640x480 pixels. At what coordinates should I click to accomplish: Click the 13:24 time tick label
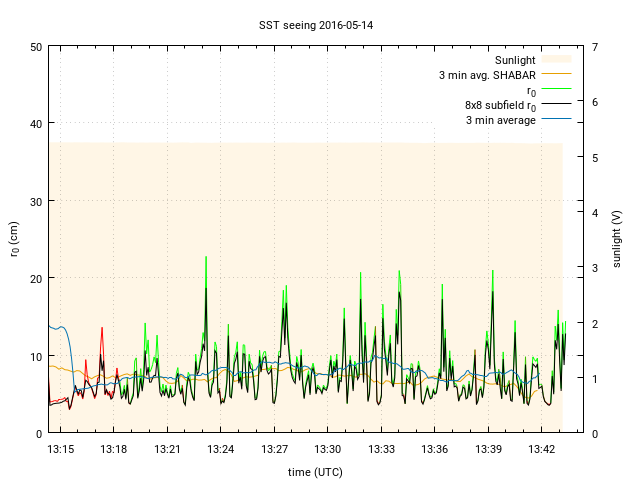click(x=221, y=450)
